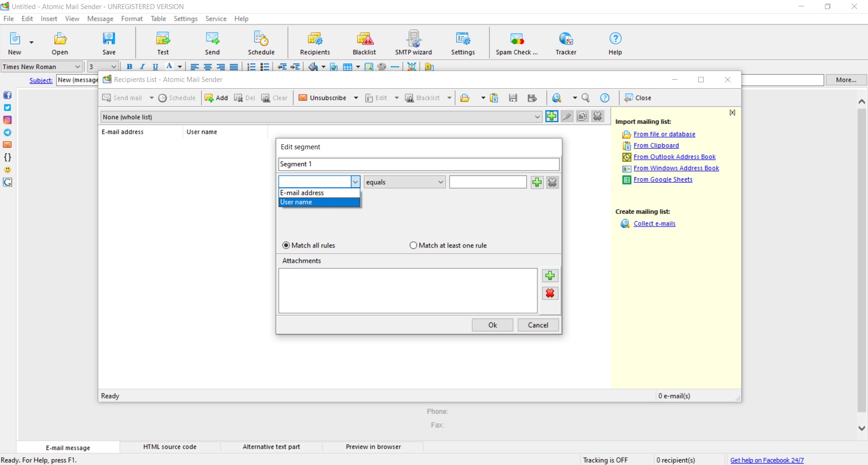The width and height of the screenshot is (868, 465).
Task: Open the Tracker tool
Action: coord(566,43)
